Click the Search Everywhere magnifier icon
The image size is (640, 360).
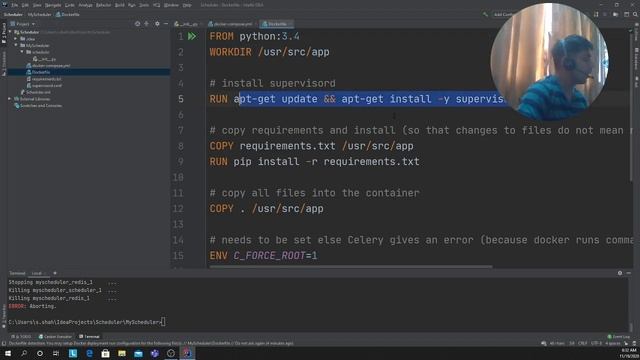click(636, 14)
